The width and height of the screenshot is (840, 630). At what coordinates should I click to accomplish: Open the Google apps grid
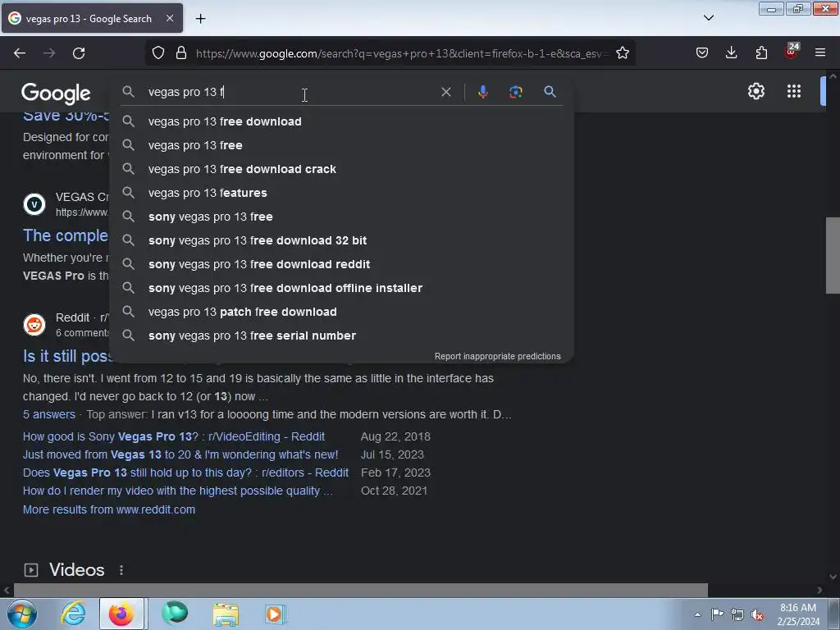[794, 91]
